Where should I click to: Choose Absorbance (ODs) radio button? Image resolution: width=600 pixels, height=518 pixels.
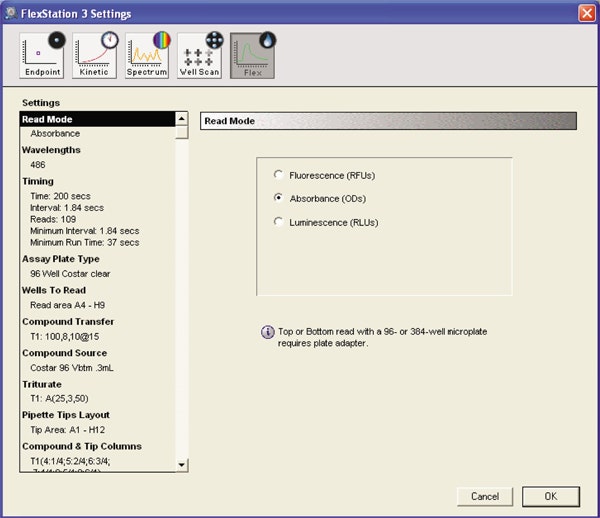point(278,198)
